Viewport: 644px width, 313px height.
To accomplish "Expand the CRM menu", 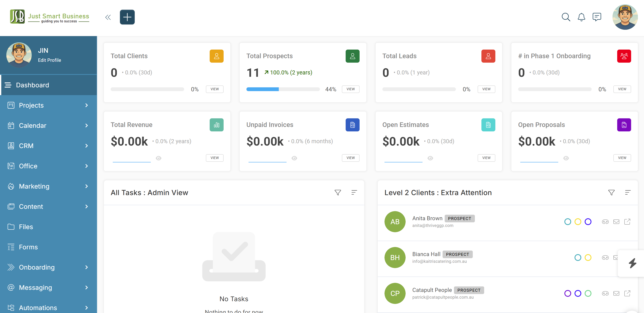I will pos(26,146).
